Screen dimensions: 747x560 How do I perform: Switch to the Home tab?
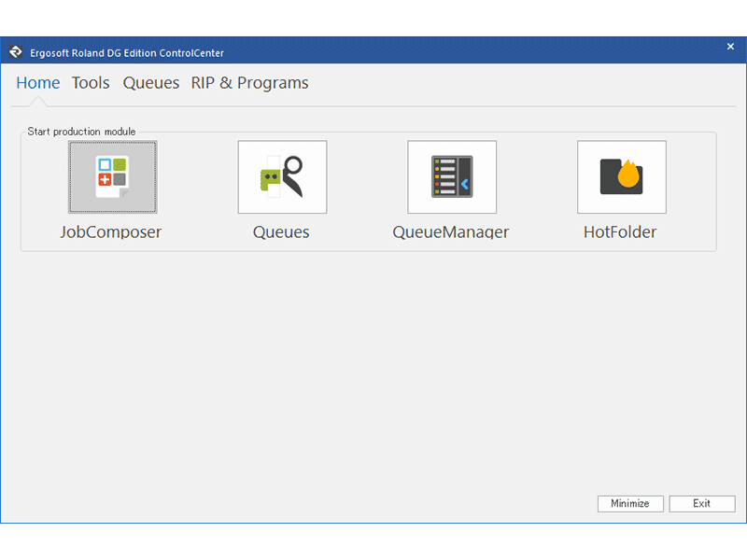click(38, 83)
